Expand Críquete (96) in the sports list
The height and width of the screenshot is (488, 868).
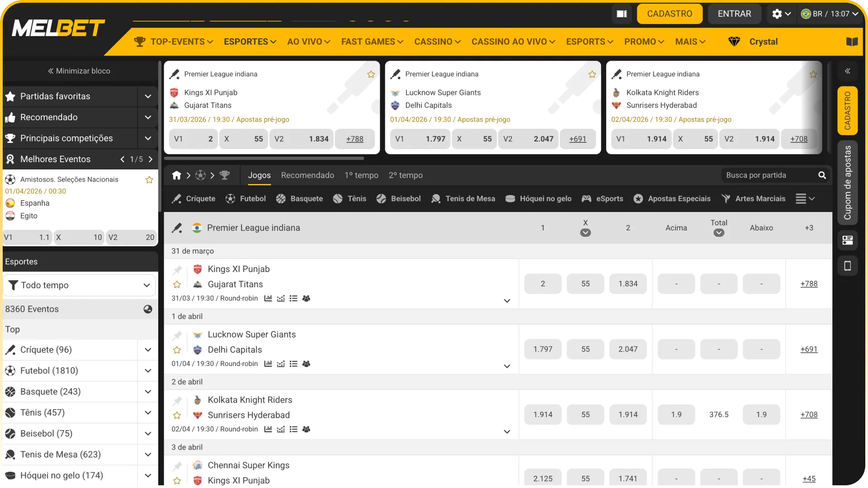(148, 350)
